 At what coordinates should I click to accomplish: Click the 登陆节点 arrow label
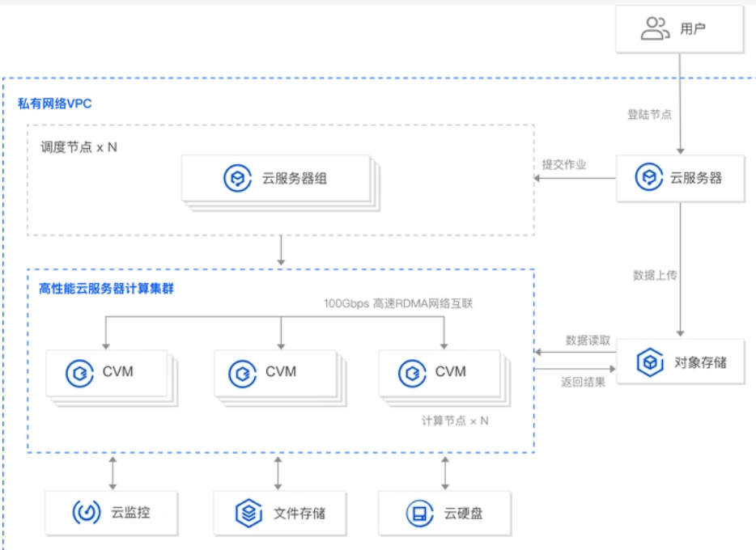(649, 114)
